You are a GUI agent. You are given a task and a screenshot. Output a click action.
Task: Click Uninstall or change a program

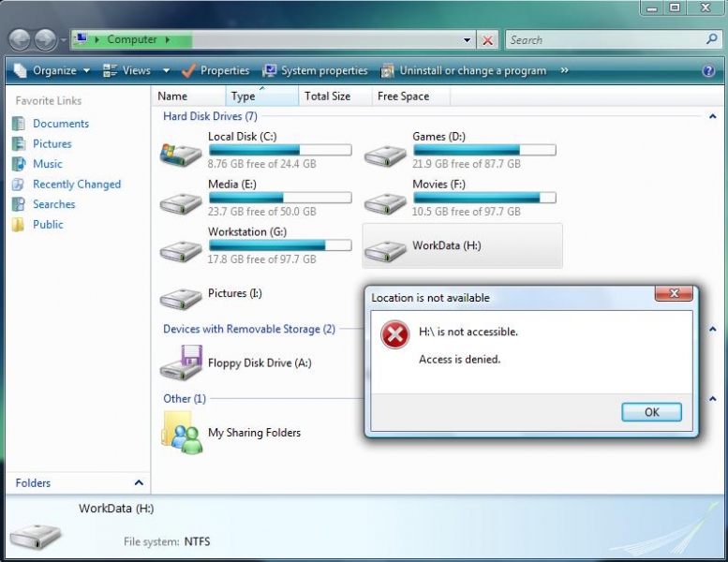[466, 71]
